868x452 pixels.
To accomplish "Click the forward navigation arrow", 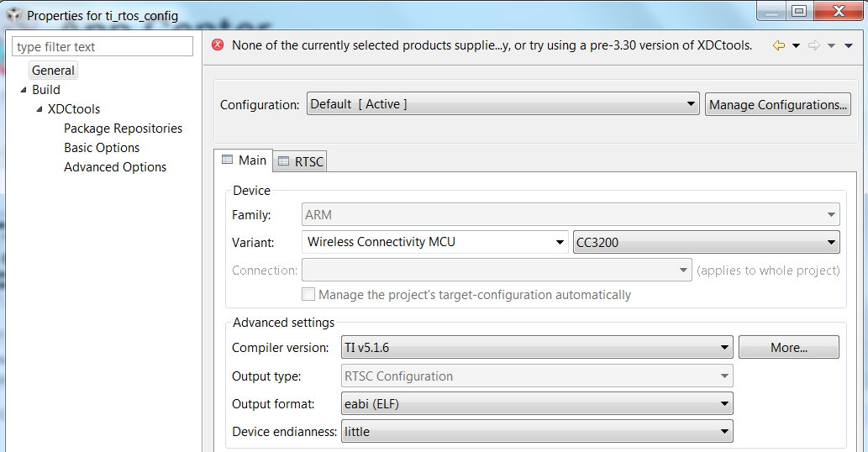I will (x=813, y=45).
